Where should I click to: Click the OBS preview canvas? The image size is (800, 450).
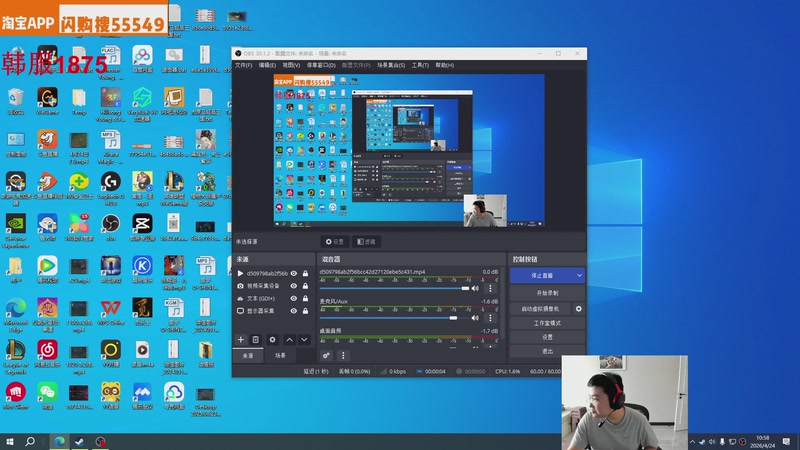(409, 151)
